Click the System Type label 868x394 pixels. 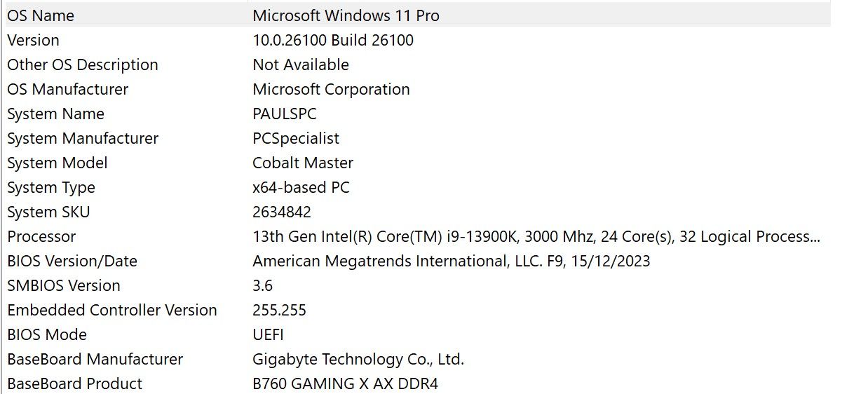point(51,187)
